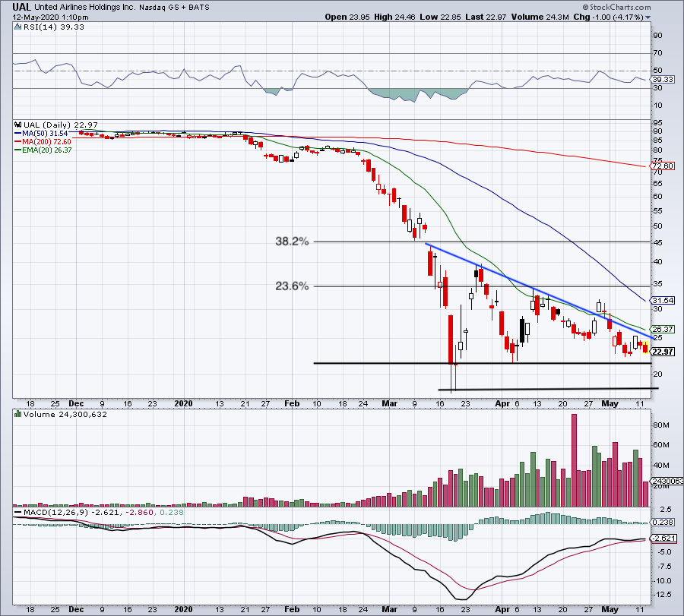Click the Low 22.85 header value
The width and height of the screenshot is (684, 616).
tap(440, 17)
